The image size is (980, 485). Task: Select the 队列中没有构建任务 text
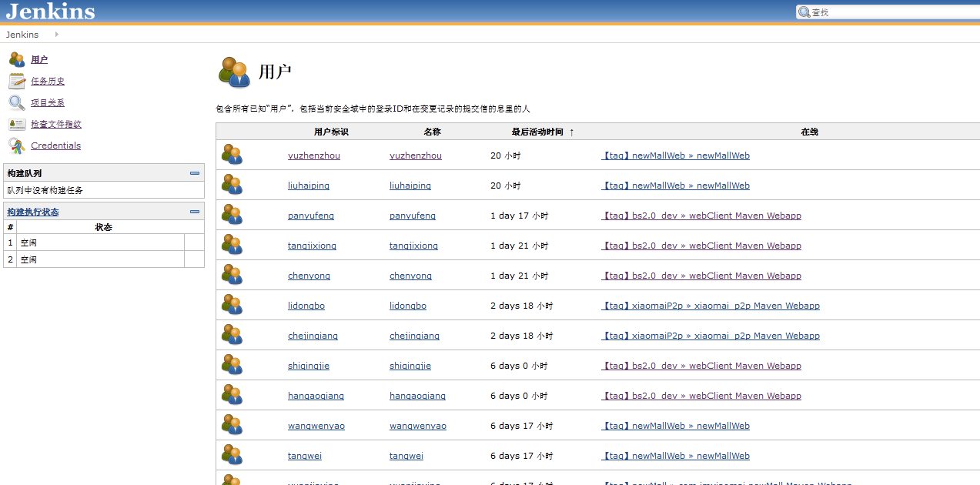[x=45, y=189]
